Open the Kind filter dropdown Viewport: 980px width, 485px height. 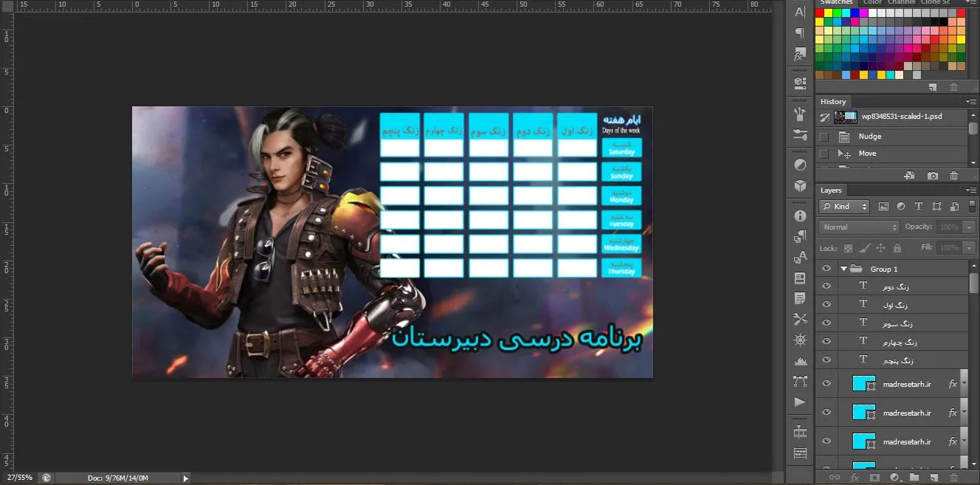pos(844,207)
